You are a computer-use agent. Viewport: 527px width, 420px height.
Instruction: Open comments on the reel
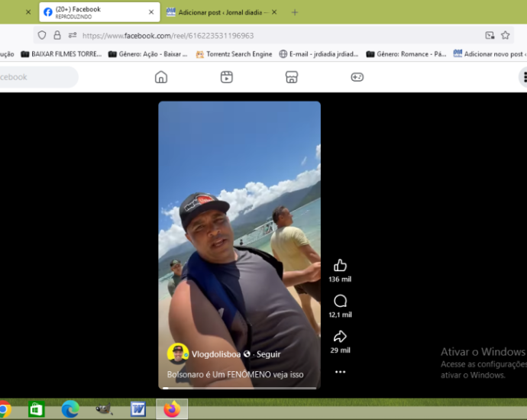click(340, 301)
